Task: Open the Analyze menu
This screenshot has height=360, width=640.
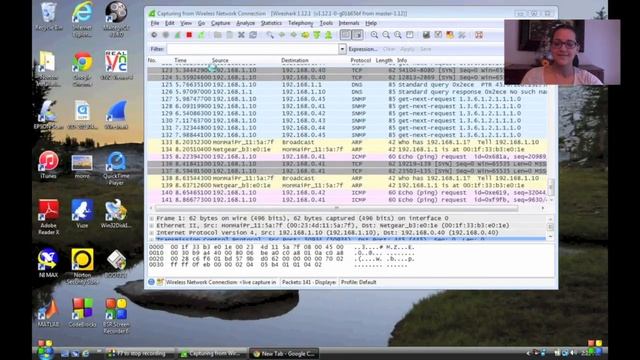Action: coord(245,23)
